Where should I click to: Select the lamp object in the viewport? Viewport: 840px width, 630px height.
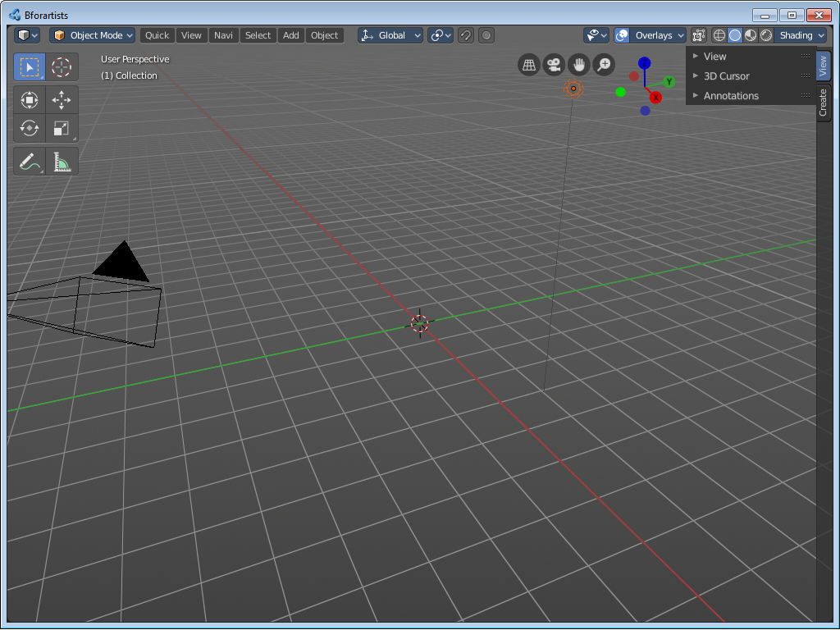[x=573, y=89]
